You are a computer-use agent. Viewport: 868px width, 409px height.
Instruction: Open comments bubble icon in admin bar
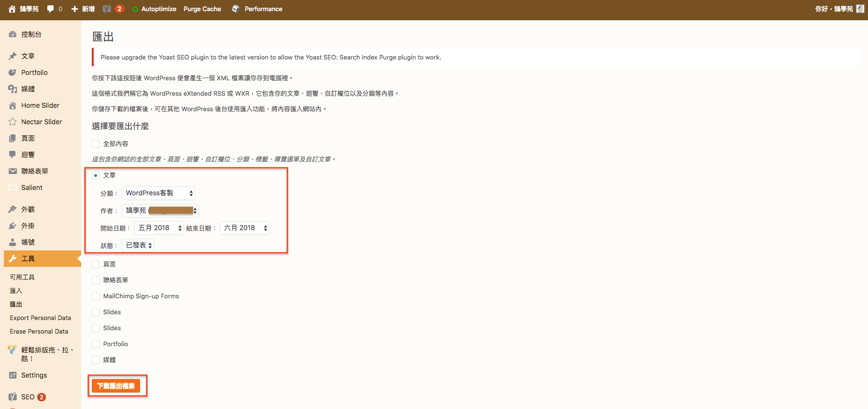[x=50, y=9]
